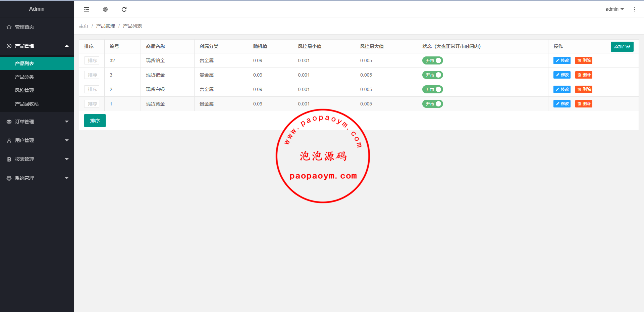Toggle 开市 switch for 现货白银
Viewport: 644px width, 312px height.
(432, 89)
